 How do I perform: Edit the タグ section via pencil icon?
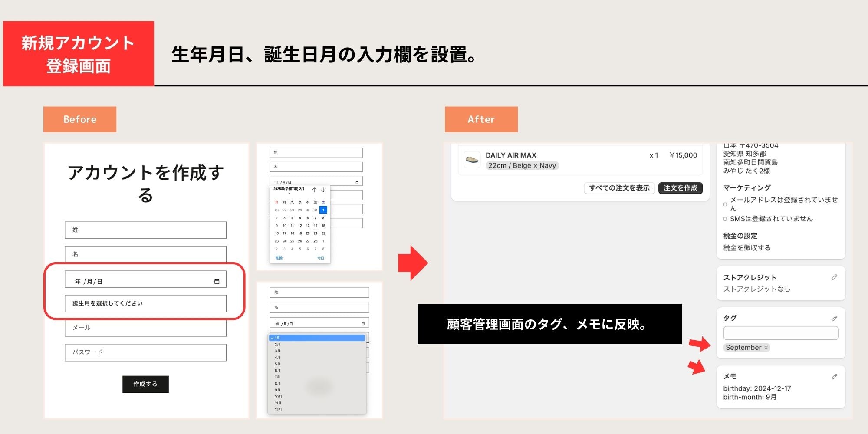click(x=835, y=318)
